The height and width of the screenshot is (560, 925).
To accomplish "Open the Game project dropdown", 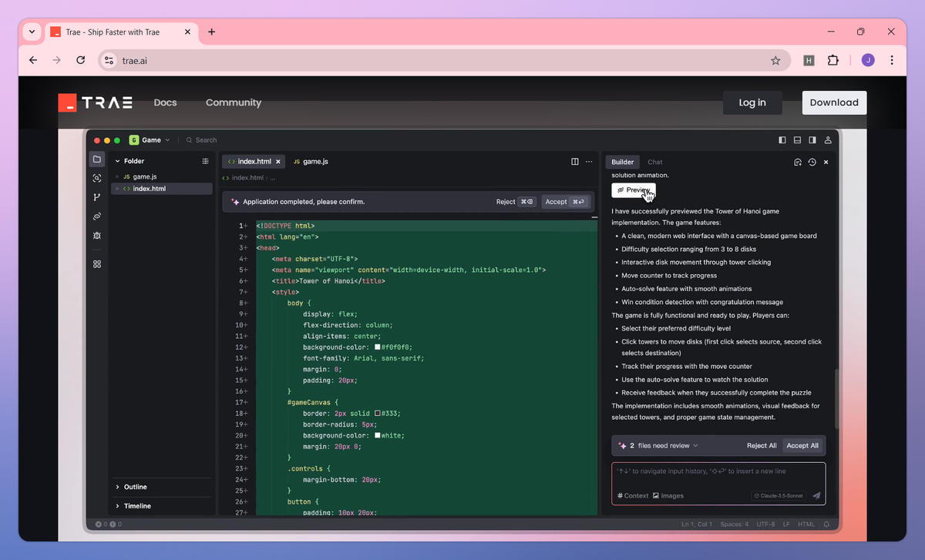I will tap(150, 140).
